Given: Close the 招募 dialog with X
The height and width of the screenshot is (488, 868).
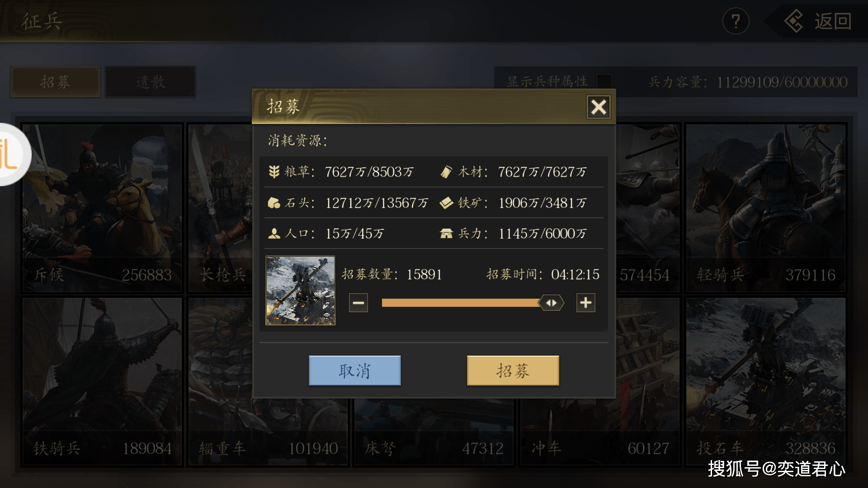Looking at the screenshot, I should (x=599, y=107).
